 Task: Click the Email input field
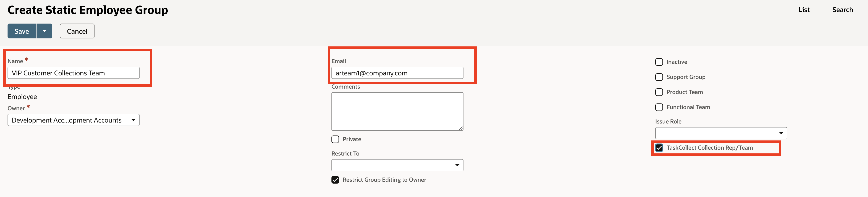[x=397, y=73]
